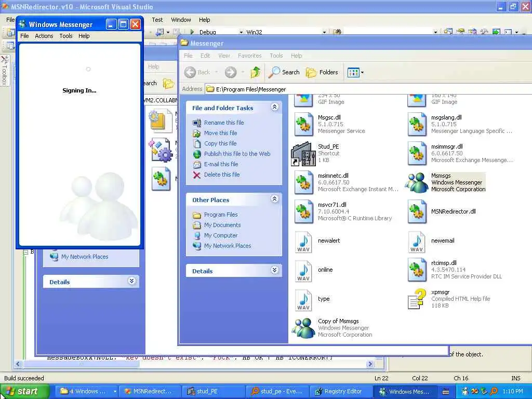Click Move this file link
The height and width of the screenshot is (399, 532).
220,133
